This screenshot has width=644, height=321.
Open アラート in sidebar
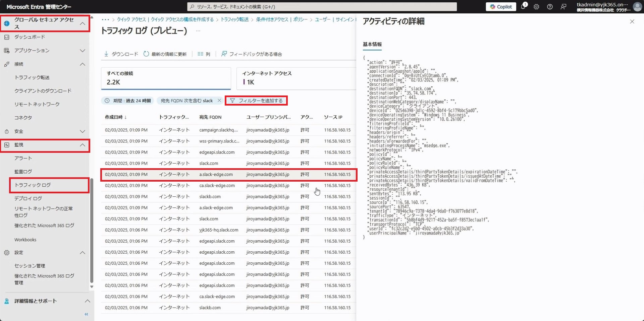coord(23,158)
